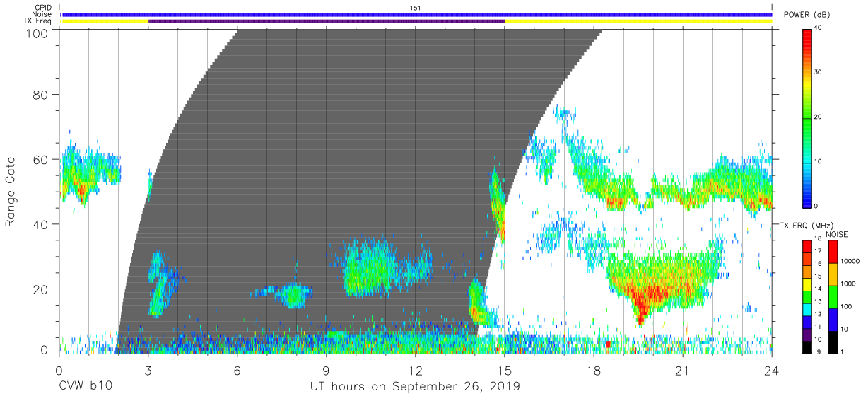Pick the cyan swatch in TX FRQ legend

click(807, 308)
